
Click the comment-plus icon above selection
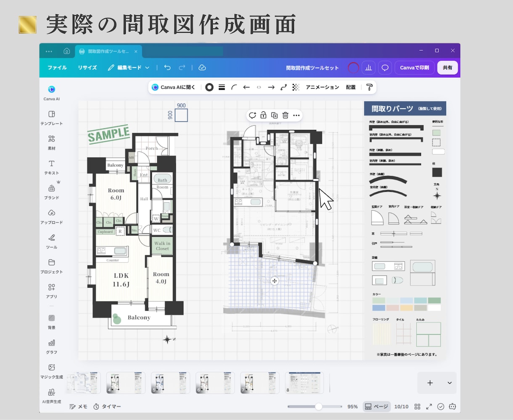252,115
